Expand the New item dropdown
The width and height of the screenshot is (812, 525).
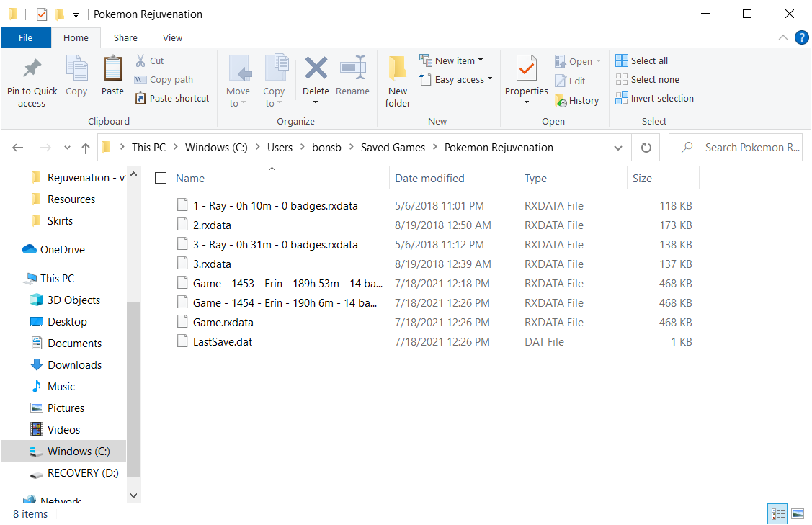[x=481, y=60]
